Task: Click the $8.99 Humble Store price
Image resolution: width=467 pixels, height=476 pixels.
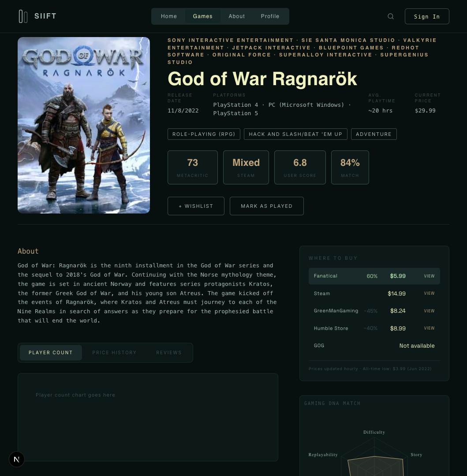Action: pos(398,329)
